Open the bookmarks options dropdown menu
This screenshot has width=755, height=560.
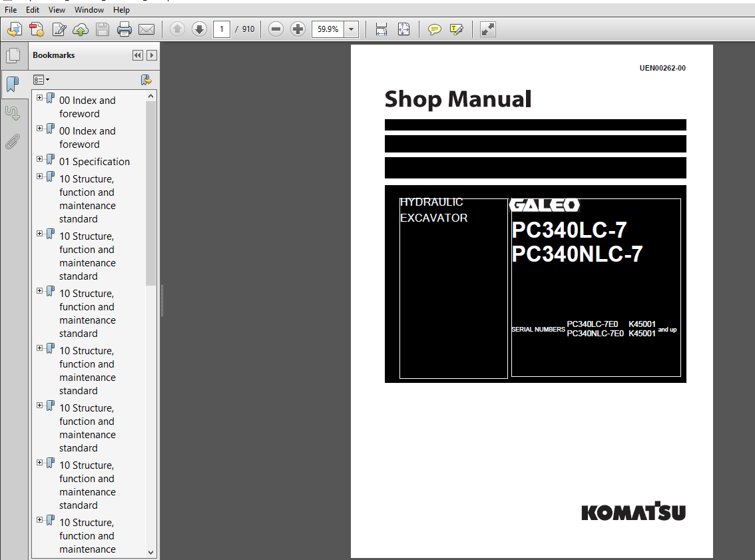[41, 79]
